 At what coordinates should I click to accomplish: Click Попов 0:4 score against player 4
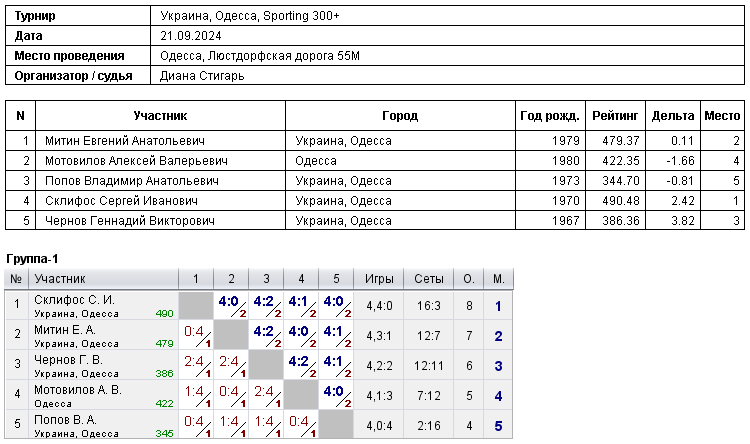[x=298, y=421]
